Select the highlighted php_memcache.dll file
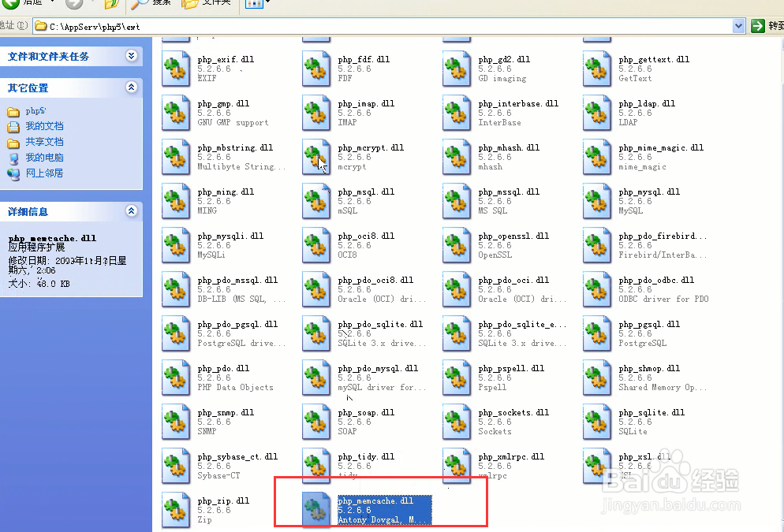Screen dimensions: 784x532 pyautogui.click(x=315, y=508)
